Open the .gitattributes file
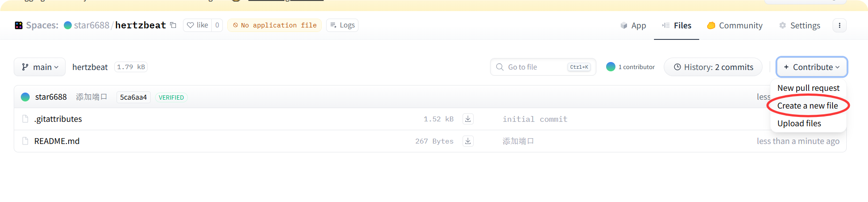The width and height of the screenshot is (868, 202). 58,119
